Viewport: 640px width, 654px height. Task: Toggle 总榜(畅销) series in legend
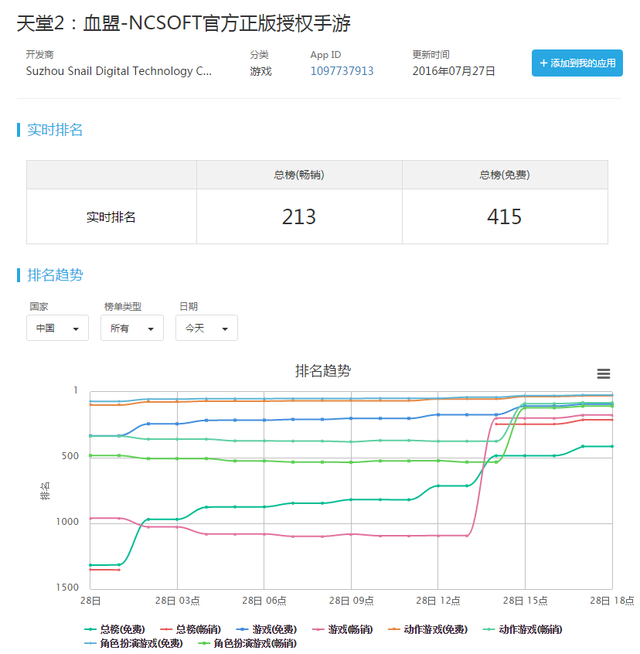point(190,629)
